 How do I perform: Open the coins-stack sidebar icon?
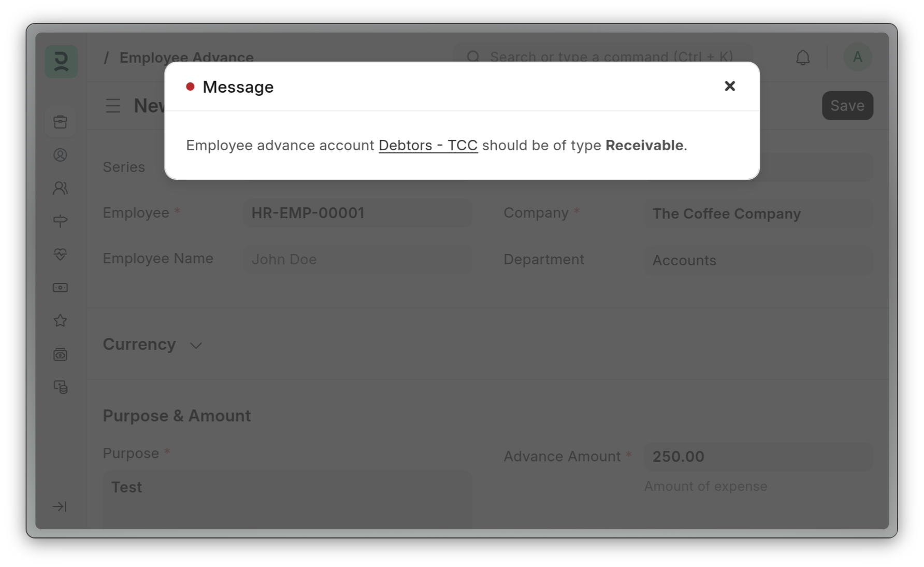click(x=61, y=387)
